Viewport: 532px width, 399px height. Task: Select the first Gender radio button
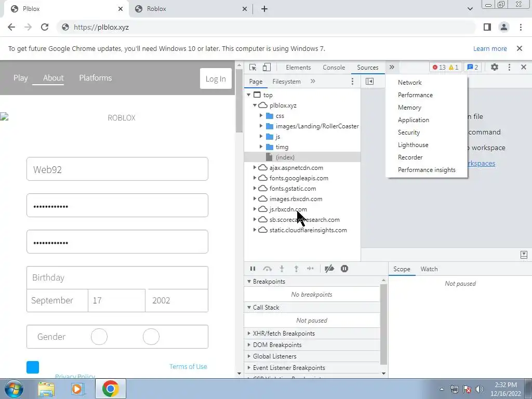99,337
